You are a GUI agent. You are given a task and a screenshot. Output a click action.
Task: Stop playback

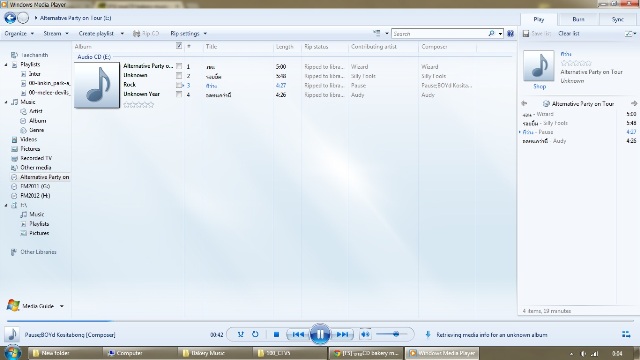tap(276, 335)
